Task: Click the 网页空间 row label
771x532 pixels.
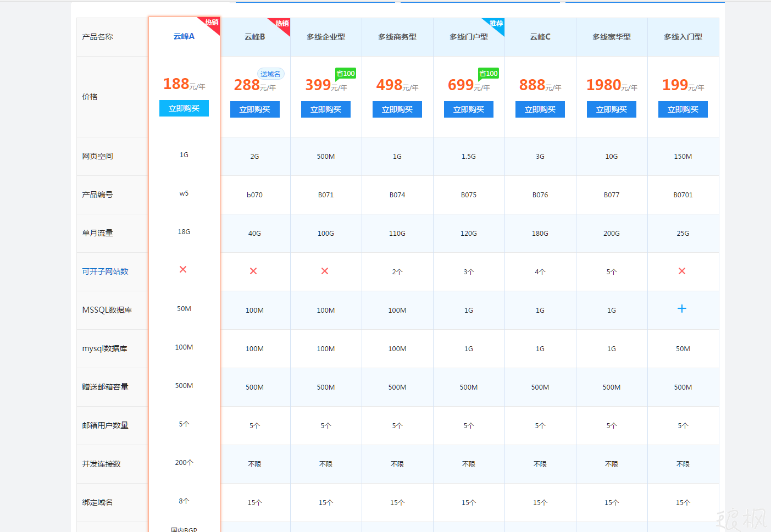Action: (x=97, y=156)
